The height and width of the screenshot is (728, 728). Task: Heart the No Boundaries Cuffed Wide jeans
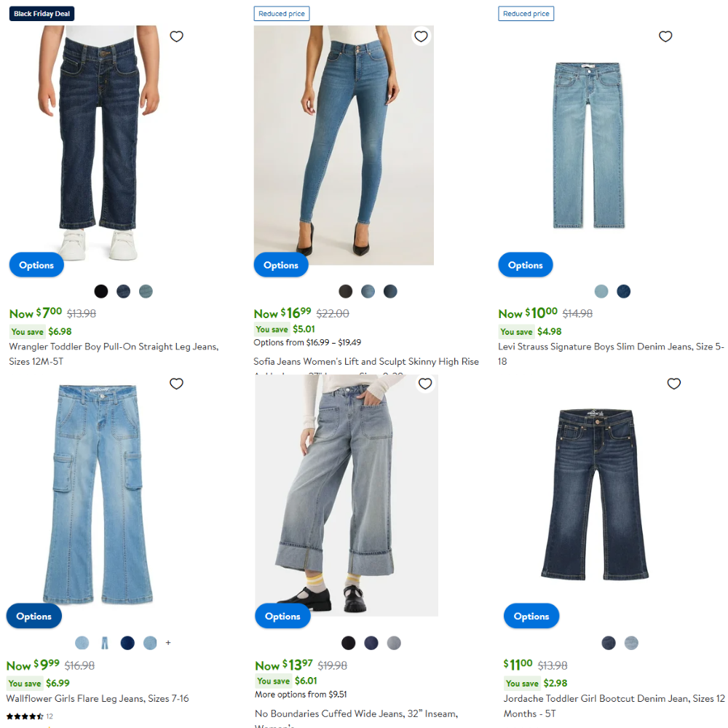pyautogui.click(x=425, y=384)
